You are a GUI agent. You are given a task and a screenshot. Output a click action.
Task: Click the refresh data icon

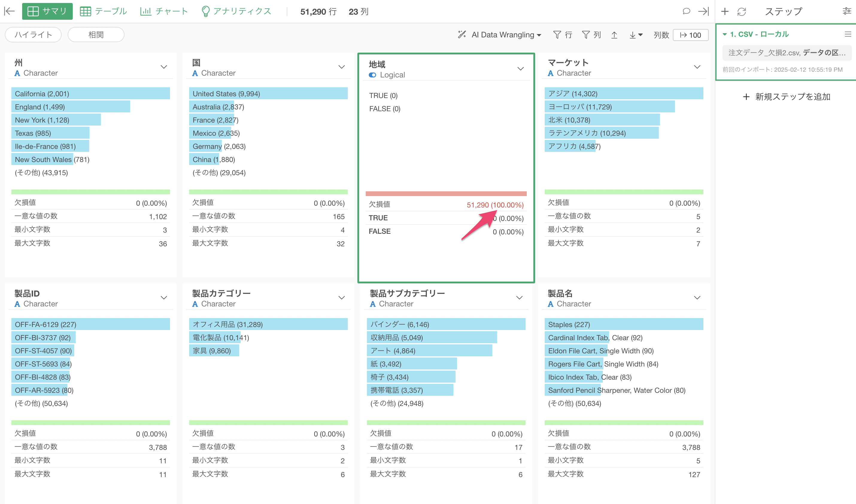tap(741, 12)
